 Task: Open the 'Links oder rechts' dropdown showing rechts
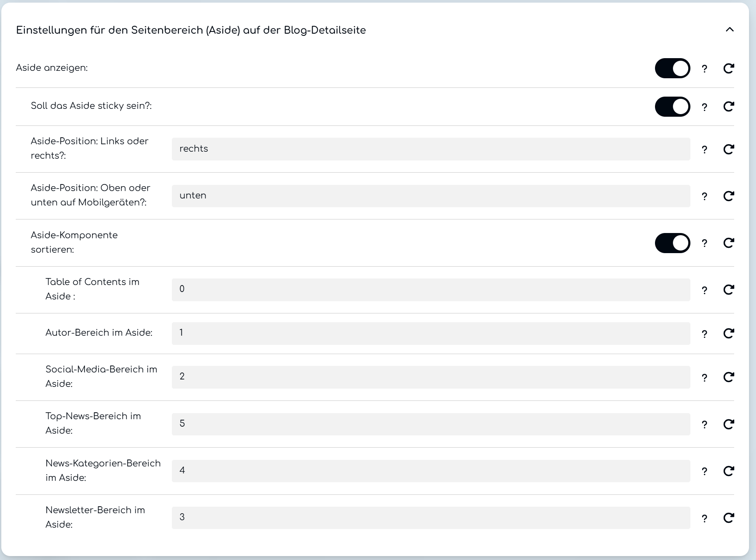(x=431, y=149)
